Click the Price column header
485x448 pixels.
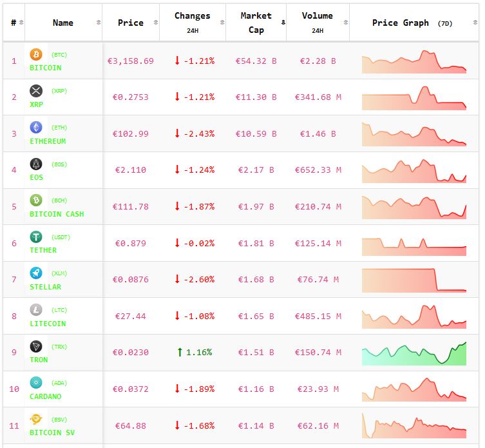coord(131,23)
